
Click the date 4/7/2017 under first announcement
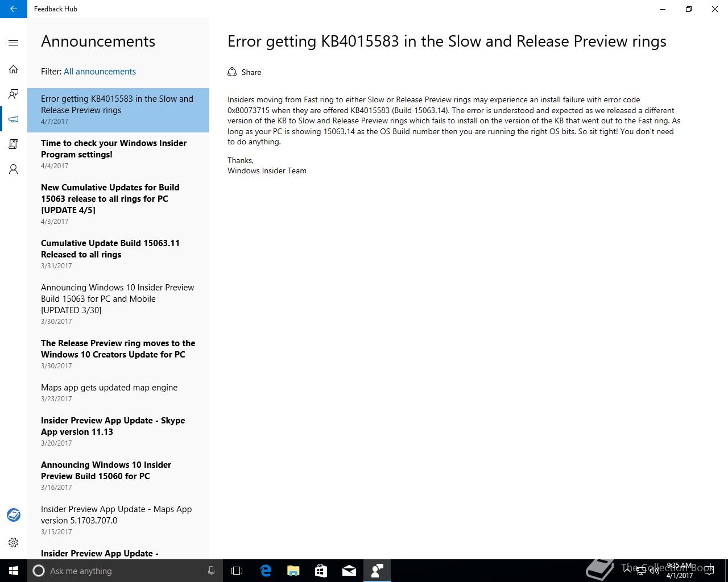click(55, 122)
